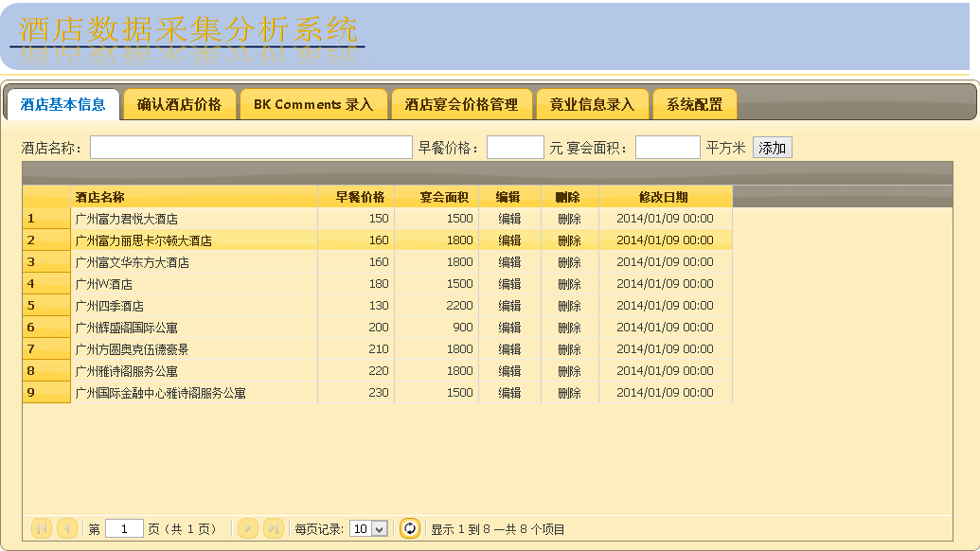This screenshot has height=551, width=980.
Task: Select hotel name 广州四季酒店
Action: coord(110,306)
